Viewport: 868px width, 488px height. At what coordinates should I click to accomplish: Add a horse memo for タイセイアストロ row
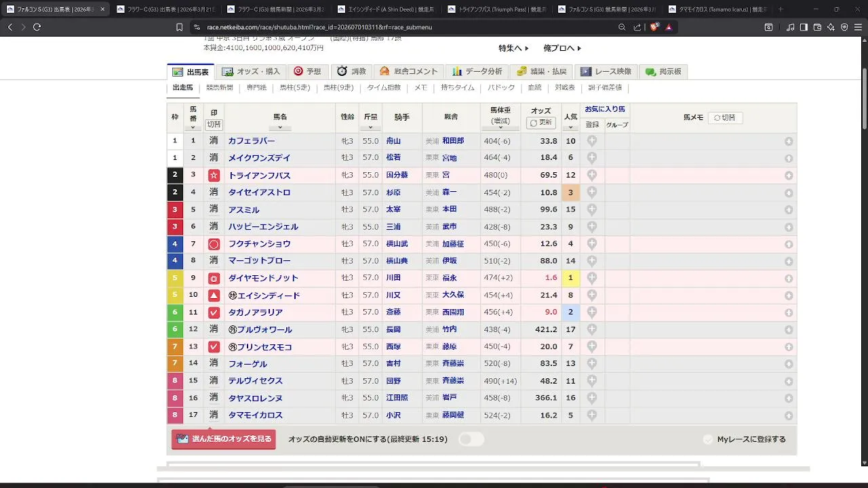tap(789, 192)
